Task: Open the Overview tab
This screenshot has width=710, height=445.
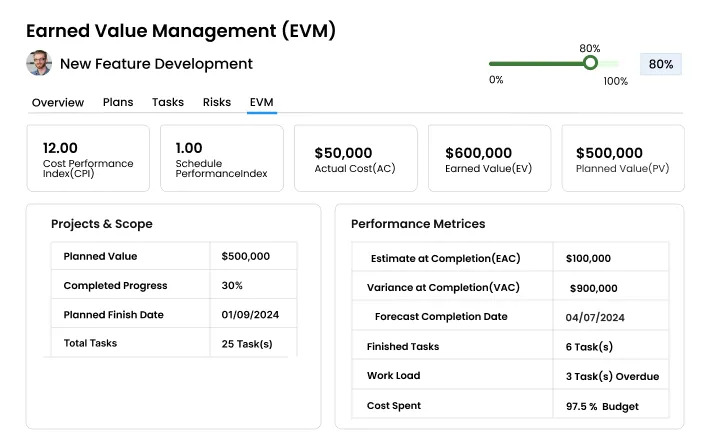Action: coord(57,102)
